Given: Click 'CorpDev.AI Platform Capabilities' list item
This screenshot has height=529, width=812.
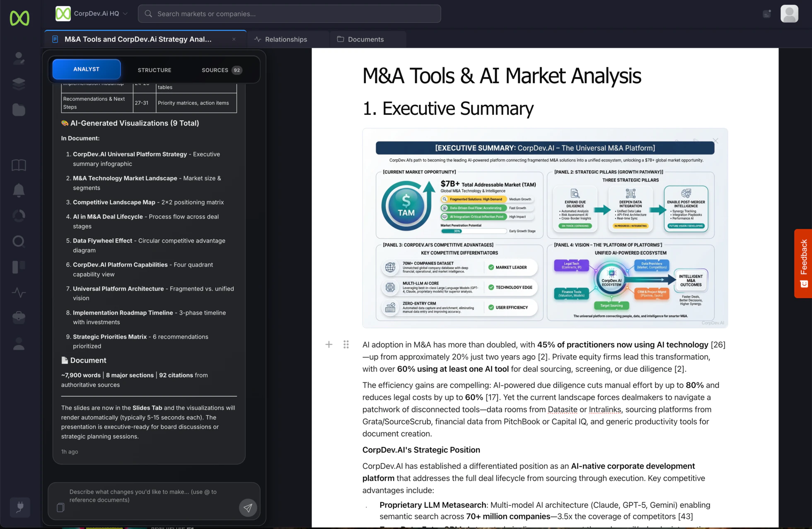Looking at the screenshot, I should 120,265.
